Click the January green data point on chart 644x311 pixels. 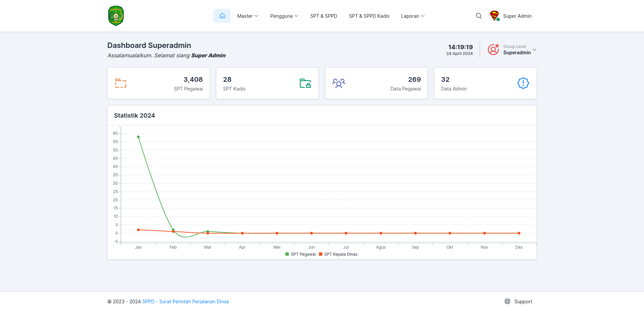tap(138, 137)
